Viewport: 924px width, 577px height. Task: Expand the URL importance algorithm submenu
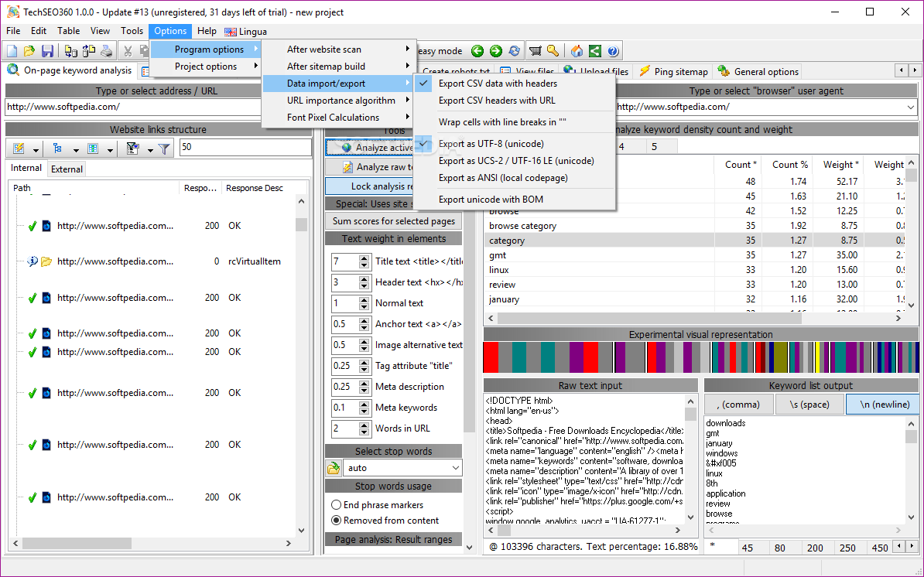tap(337, 101)
